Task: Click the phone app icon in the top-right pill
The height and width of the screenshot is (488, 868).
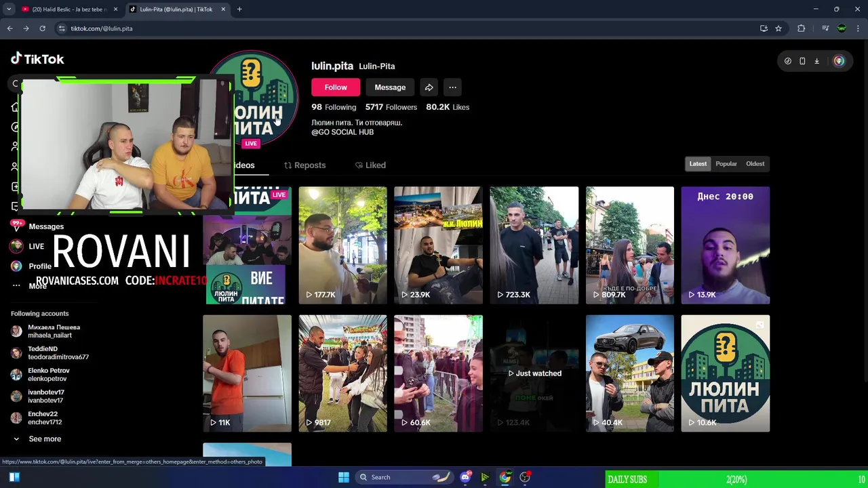Action: [x=802, y=61]
